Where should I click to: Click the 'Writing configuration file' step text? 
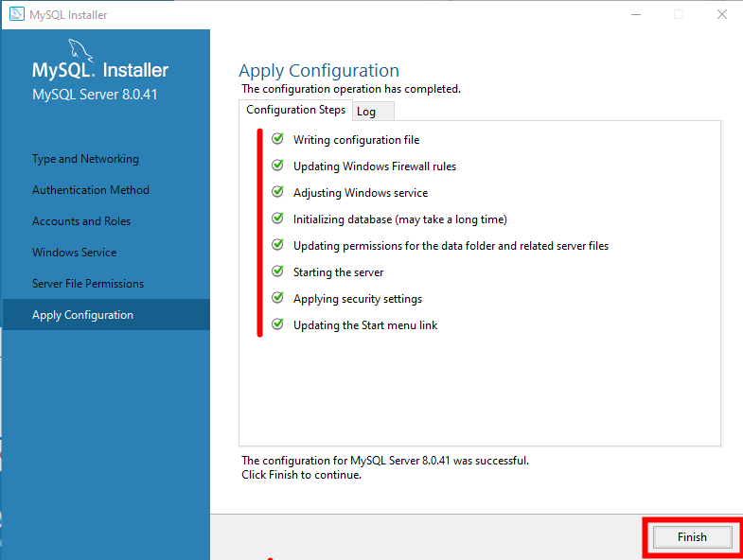pyautogui.click(x=356, y=140)
